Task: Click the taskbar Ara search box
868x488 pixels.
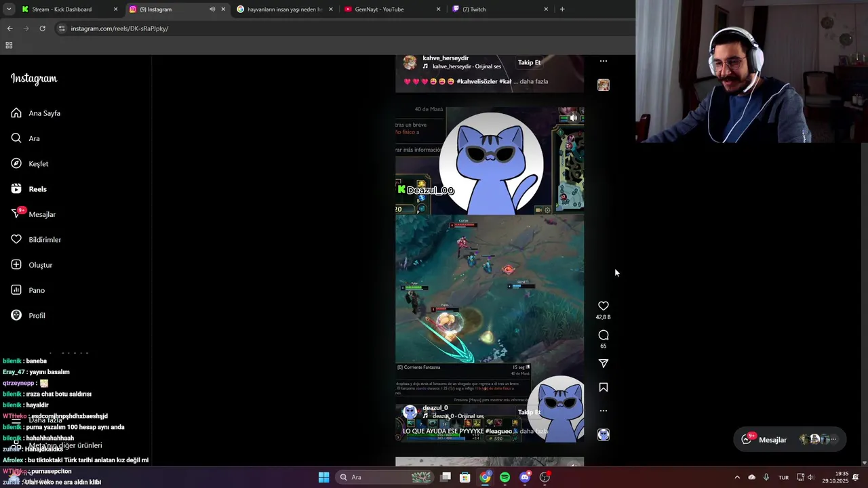Action: point(384,477)
